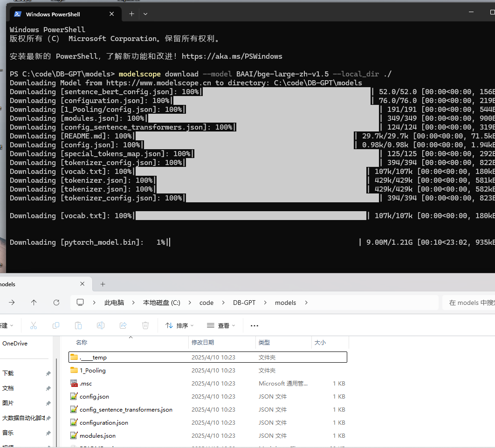
Task: Click the PowerShell icon in the terminal tab
Action: click(18, 14)
